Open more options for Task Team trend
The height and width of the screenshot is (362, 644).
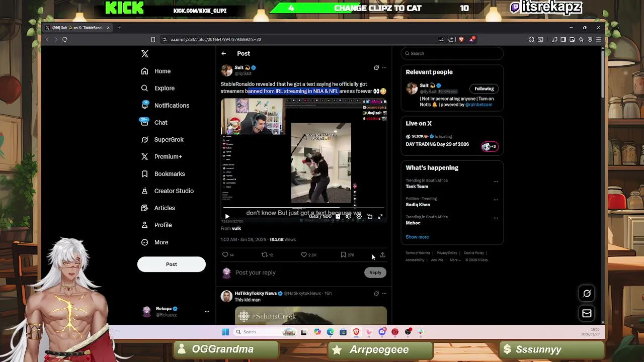[496, 182]
